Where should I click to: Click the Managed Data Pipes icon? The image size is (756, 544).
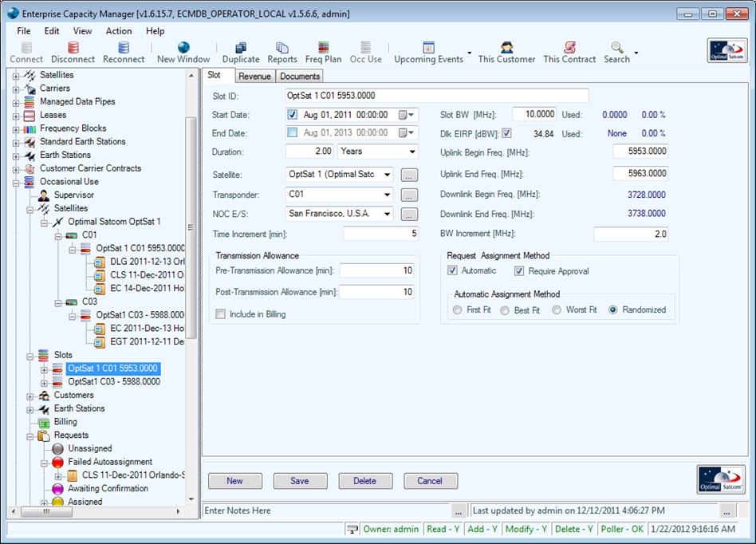click(30, 102)
